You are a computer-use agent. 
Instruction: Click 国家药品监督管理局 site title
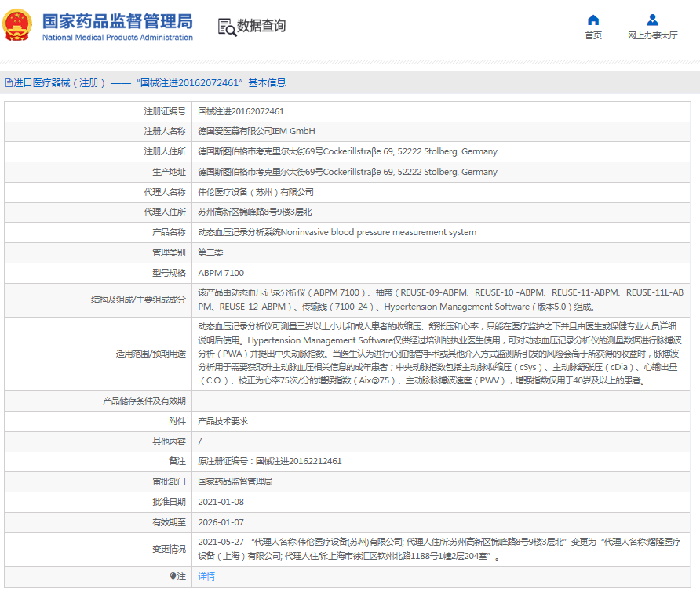116,20
